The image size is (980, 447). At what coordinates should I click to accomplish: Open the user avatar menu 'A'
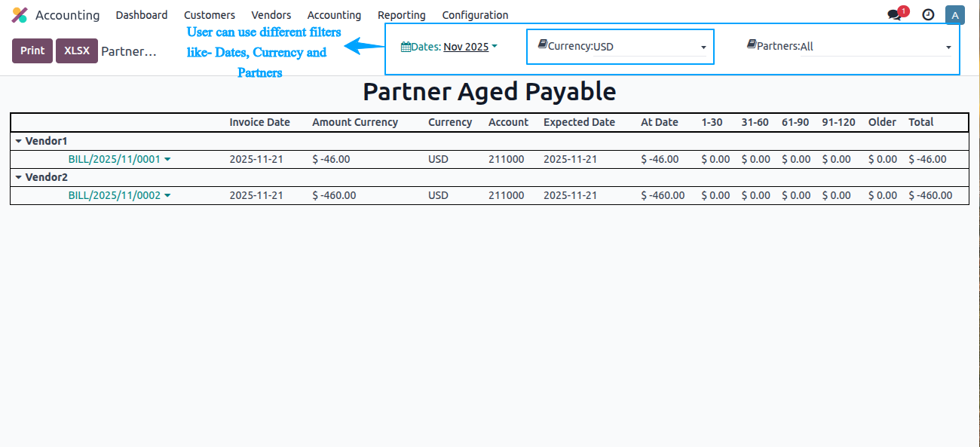[955, 15]
